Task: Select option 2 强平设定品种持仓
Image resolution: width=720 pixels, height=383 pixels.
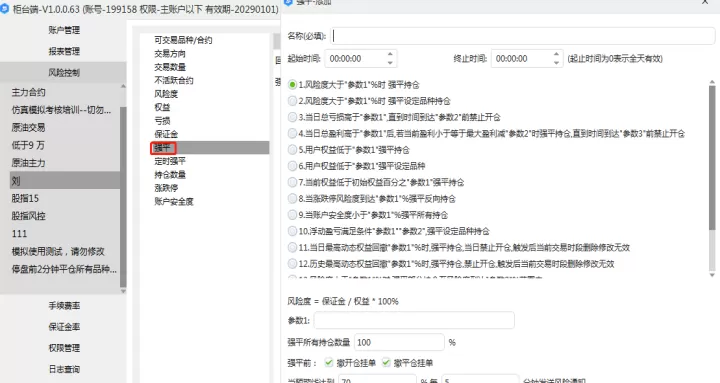Action: tap(292, 101)
